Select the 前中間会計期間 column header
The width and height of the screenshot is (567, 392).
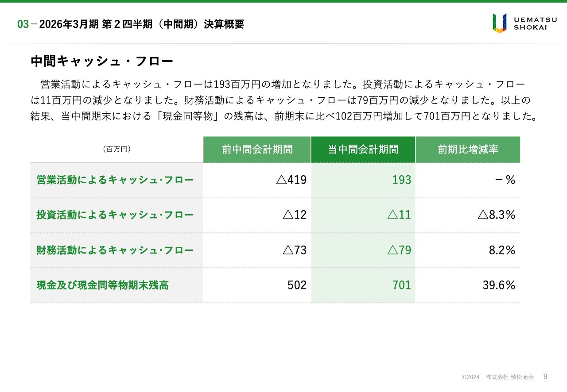click(257, 150)
